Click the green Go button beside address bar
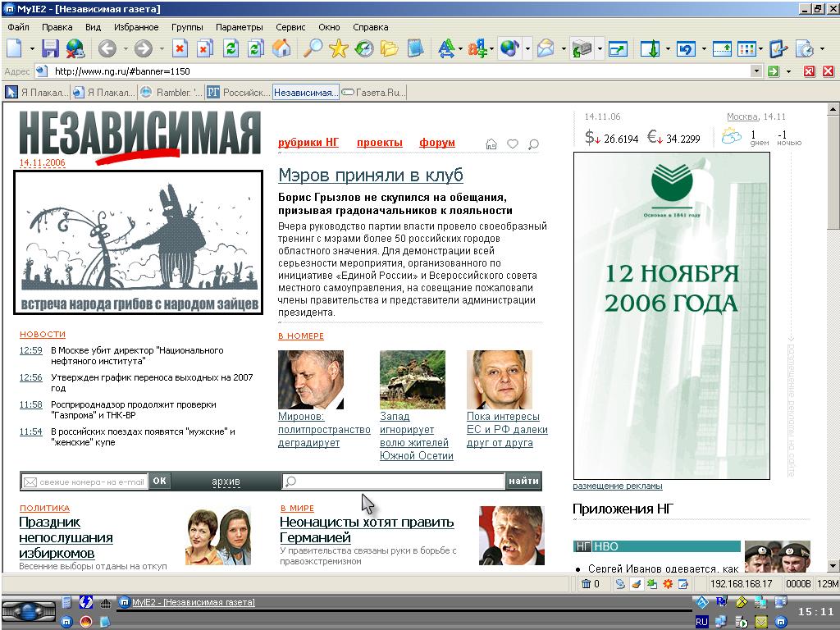Image resolution: width=840 pixels, height=630 pixels. (773, 71)
